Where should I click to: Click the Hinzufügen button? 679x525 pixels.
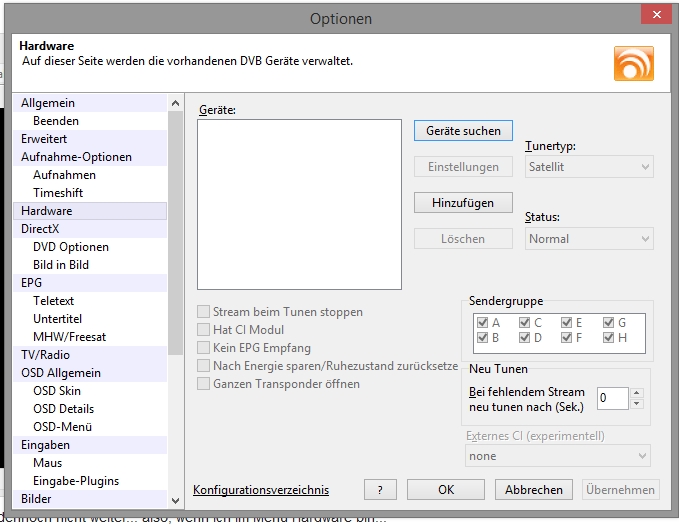[463, 203]
